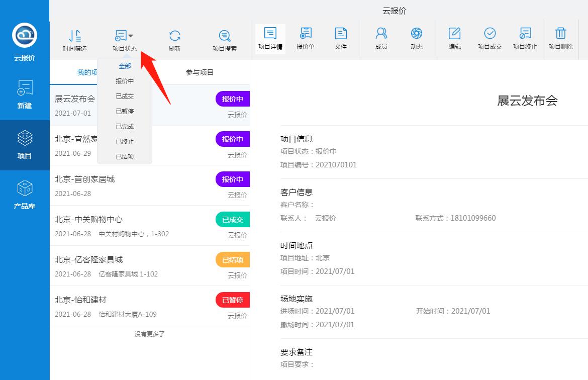Expand the 项目状态 status dropdown arrow
The image size is (588, 380).
[x=131, y=35]
